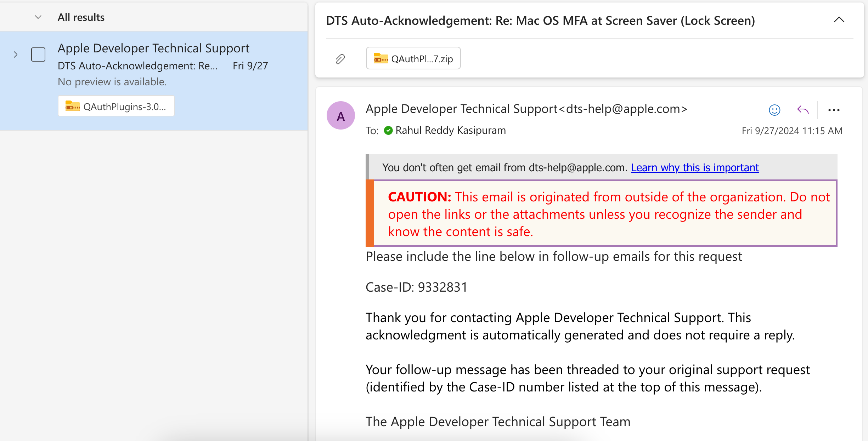Image resolution: width=868 pixels, height=441 pixels.
Task: Click recipient Rahul Reddy Kasipuram
Action: point(451,130)
